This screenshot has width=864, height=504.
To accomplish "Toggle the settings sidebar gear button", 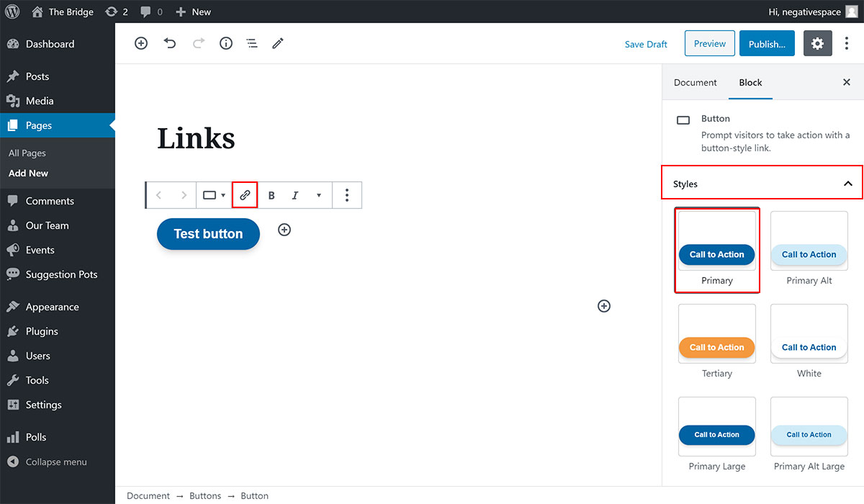I will pyautogui.click(x=817, y=44).
